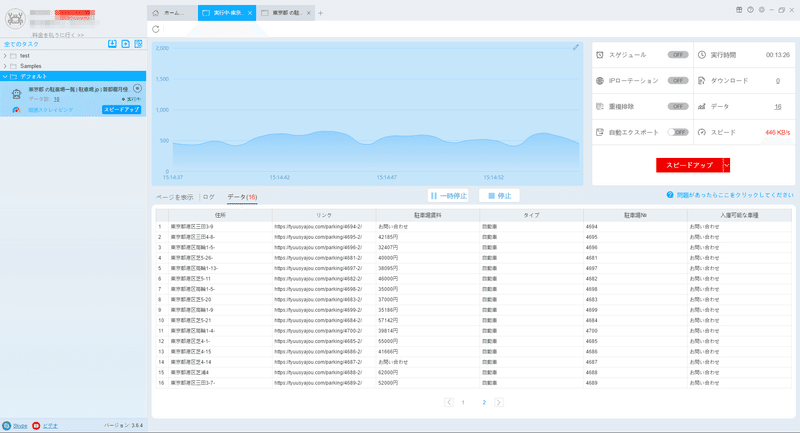
Task: Click the help question-mark icon in title bar
Action: [750, 10]
